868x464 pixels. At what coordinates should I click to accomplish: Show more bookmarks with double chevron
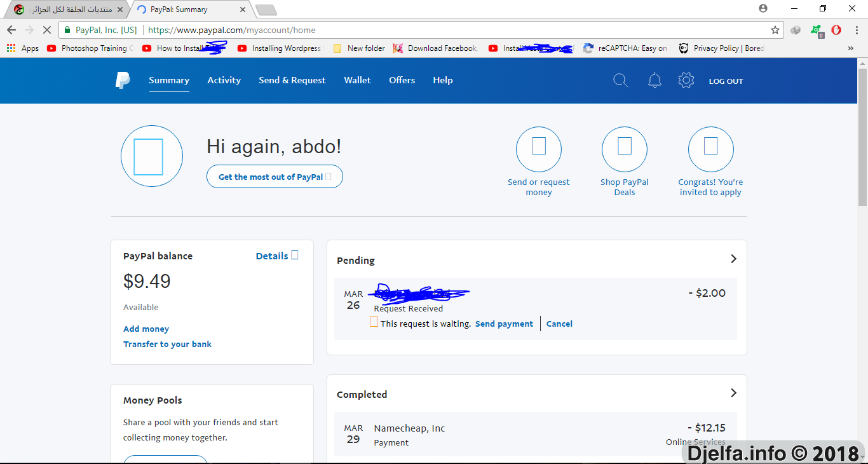[x=851, y=48]
